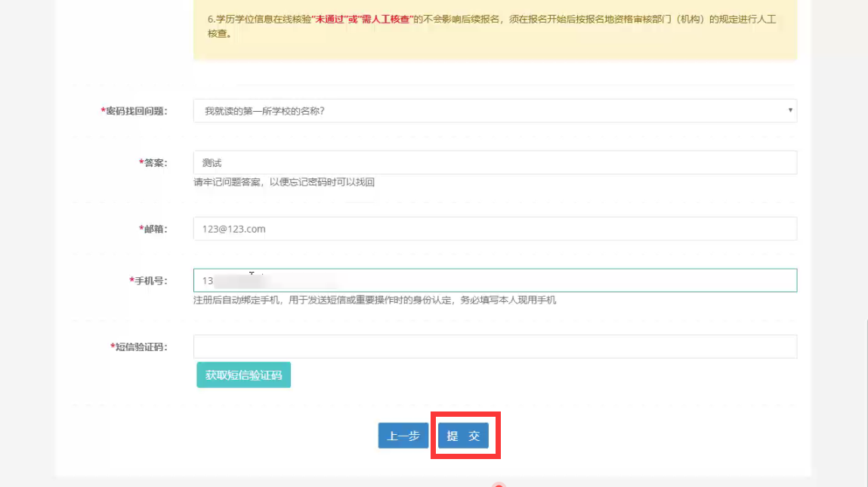Click the 答案 field label

pos(154,162)
